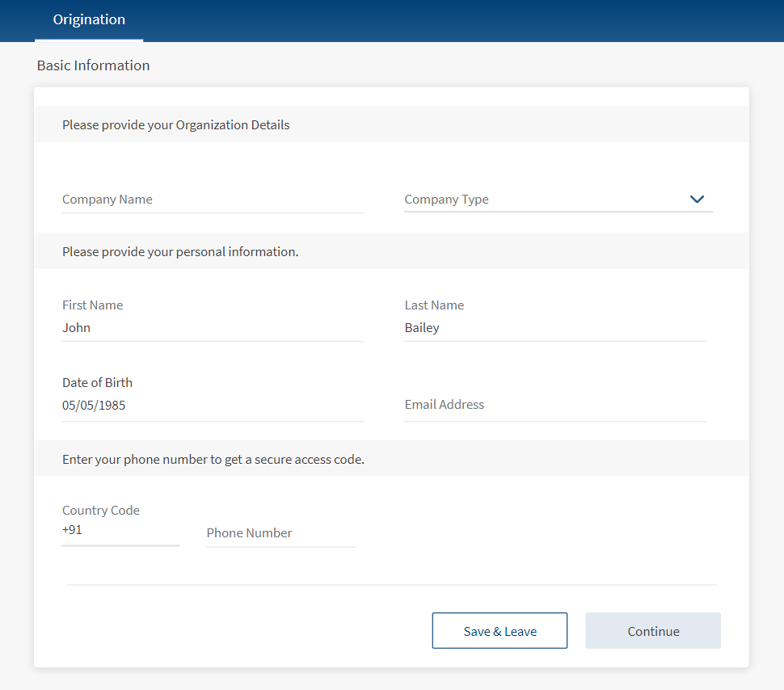Screen dimensions: 784x690
Task: Click the Save & Leave button
Action: click(x=500, y=631)
